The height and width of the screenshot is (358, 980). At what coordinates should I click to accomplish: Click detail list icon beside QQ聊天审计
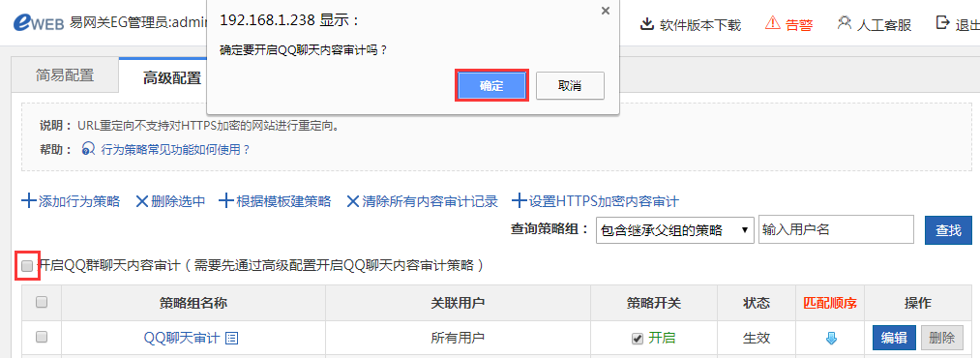click(232, 338)
